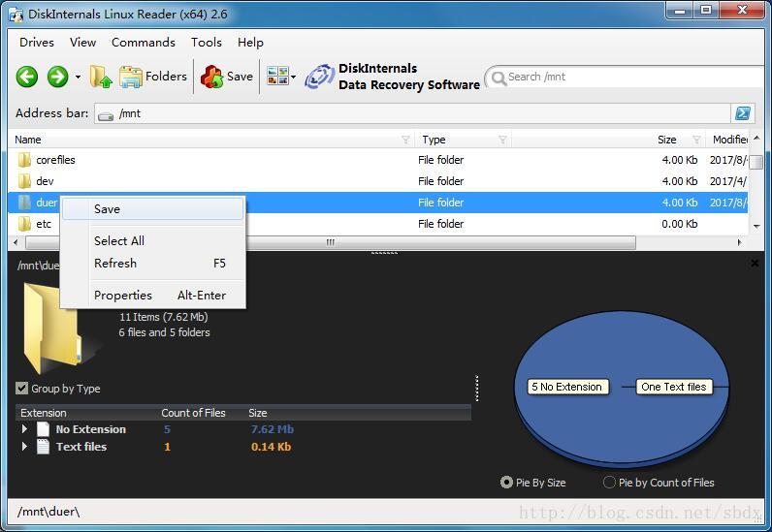The width and height of the screenshot is (772, 532).
Task: Click the Size header in preview table
Action: pos(258,413)
